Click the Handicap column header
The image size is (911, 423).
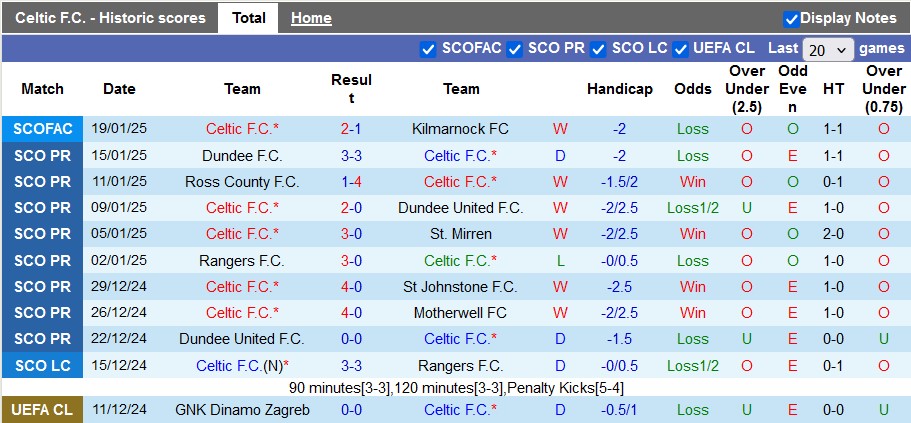619,89
